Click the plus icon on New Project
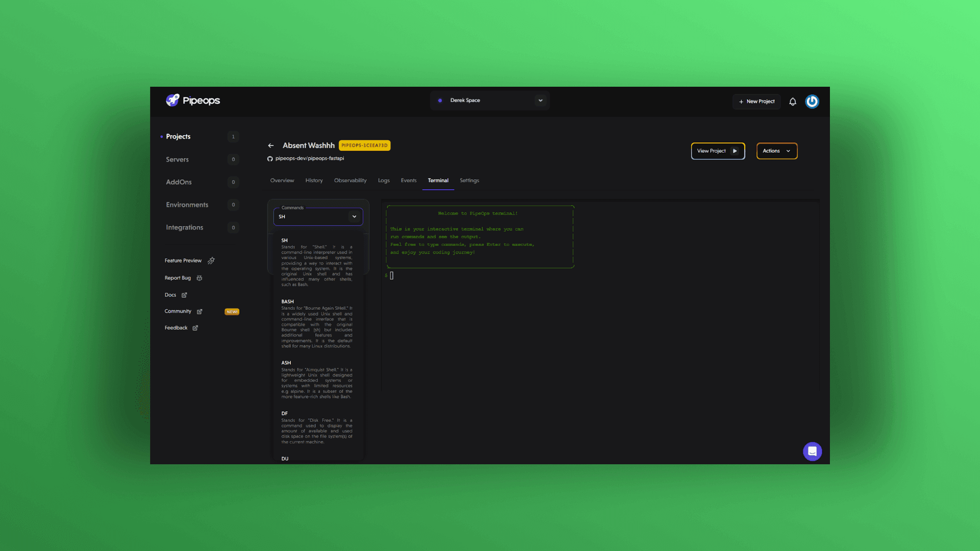 (741, 102)
